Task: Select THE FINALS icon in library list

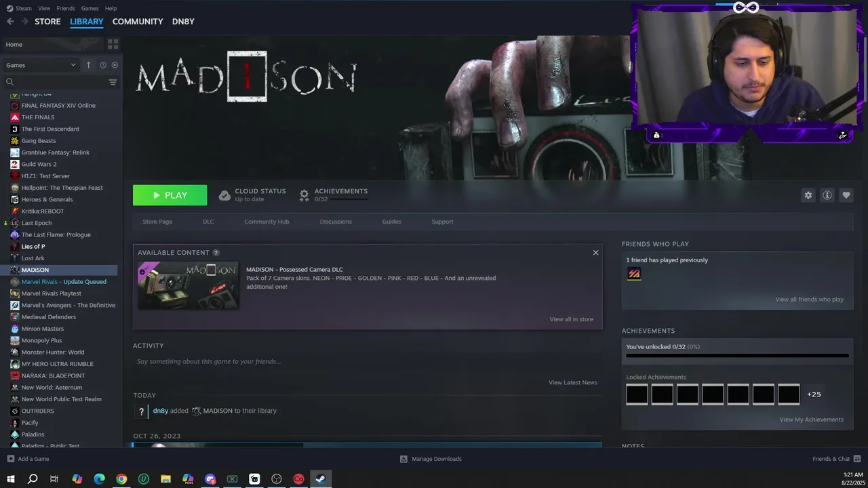Action: point(15,117)
